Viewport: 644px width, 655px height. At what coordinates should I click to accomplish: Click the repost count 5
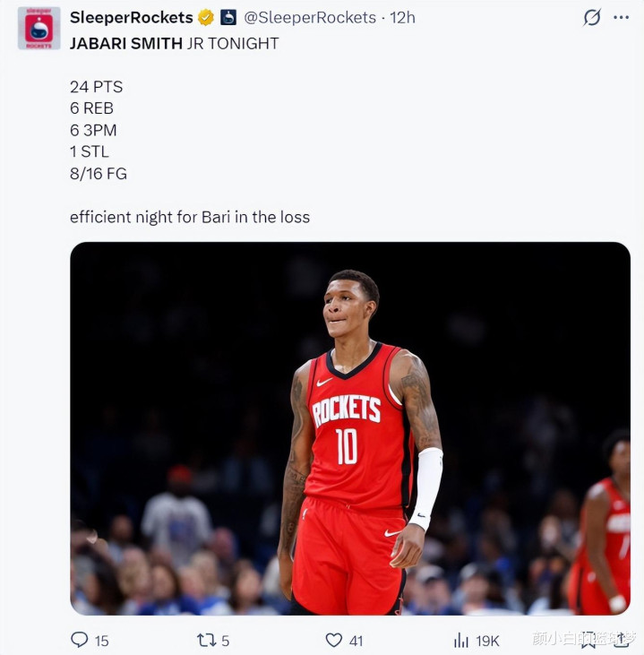tap(225, 640)
